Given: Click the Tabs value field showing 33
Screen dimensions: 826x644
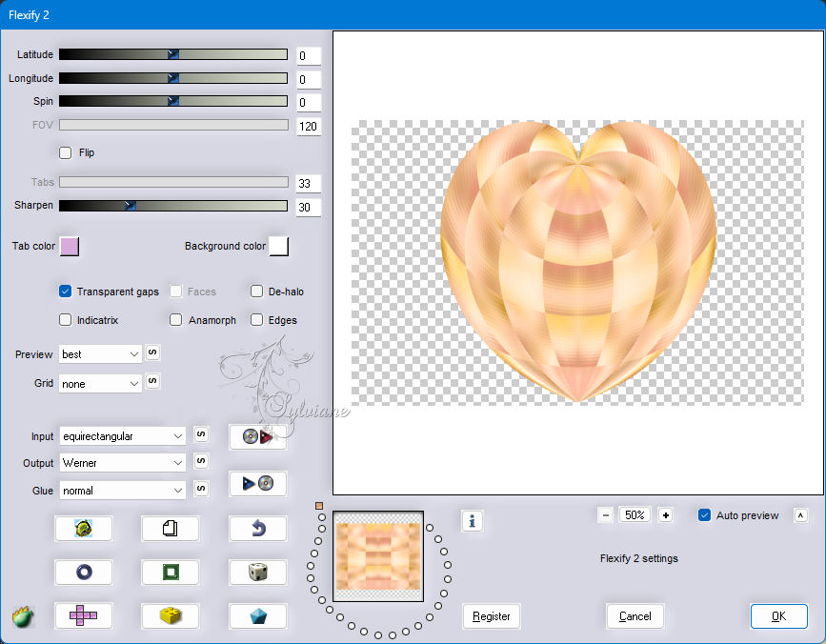Looking at the screenshot, I should click(x=309, y=183).
